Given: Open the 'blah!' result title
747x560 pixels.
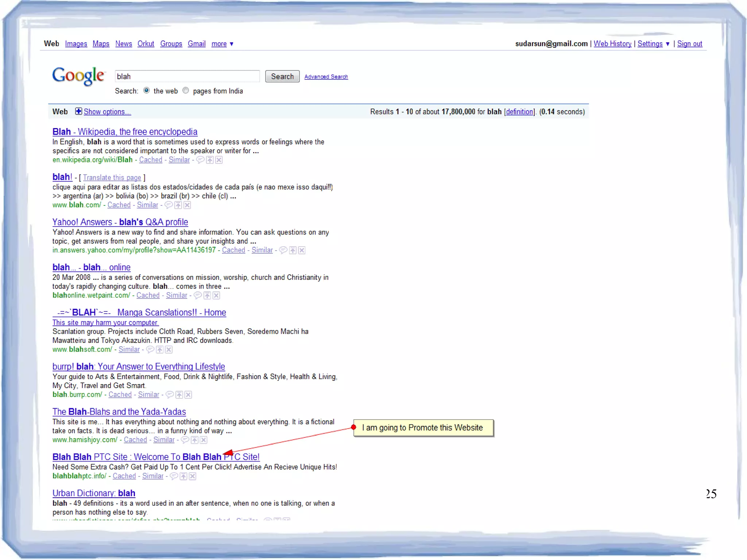Looking at the screenshot, I should tap(62, 177).
